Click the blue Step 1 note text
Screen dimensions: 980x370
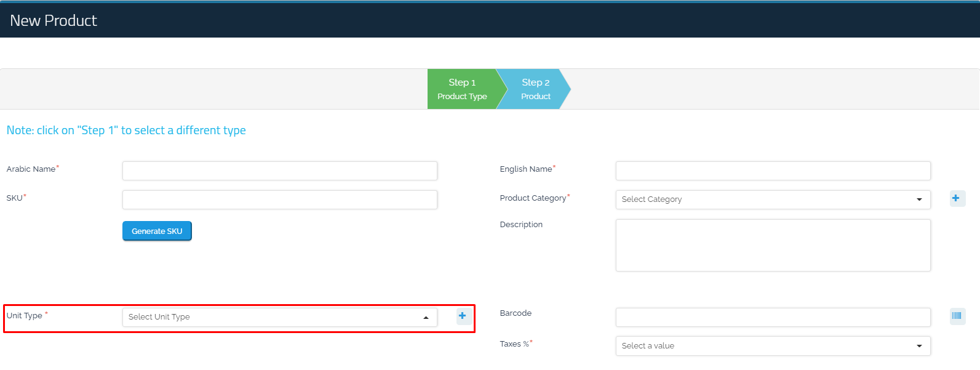[126, 131]
